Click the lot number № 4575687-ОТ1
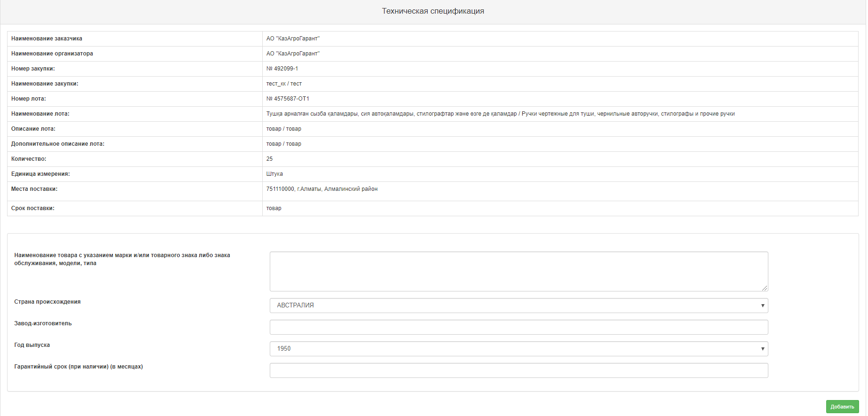 pyautogui.click(x=288, y=99)
